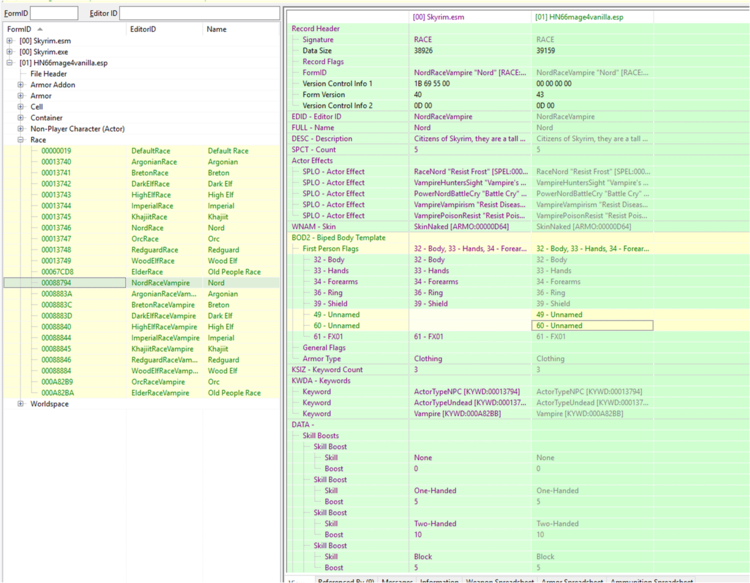
Task: Select ArgonianRace record 00013740
Action: click(x=142, y=162)
